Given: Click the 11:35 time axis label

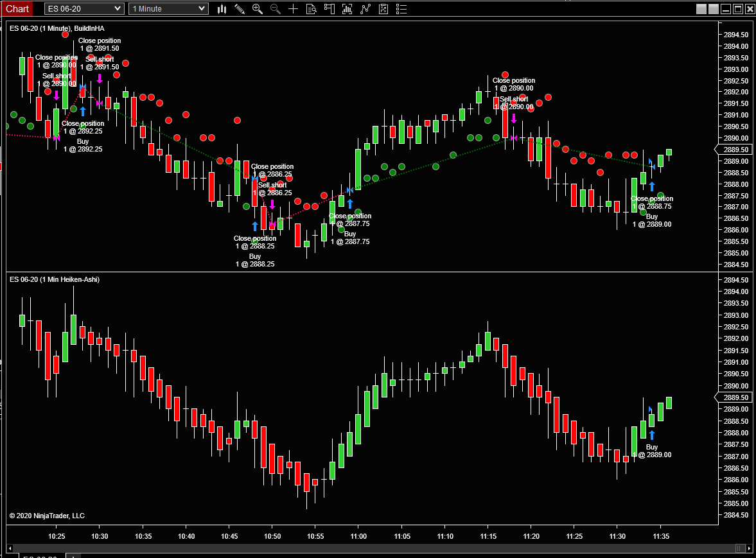Looking at the screenshot, I should coord(660,536).
